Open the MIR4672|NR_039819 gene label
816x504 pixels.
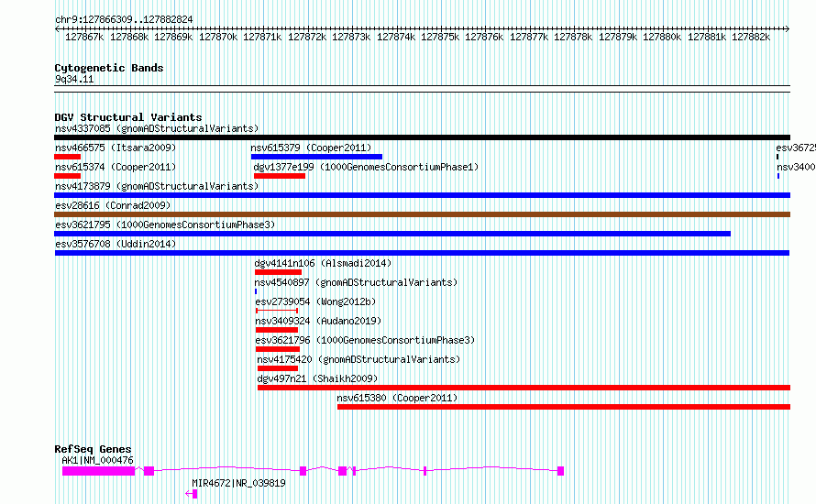click(239, 483)
